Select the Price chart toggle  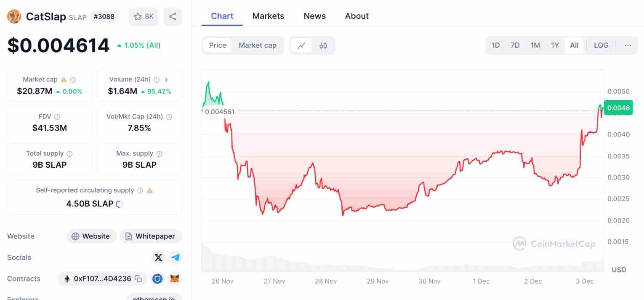[x=218, y=46]
